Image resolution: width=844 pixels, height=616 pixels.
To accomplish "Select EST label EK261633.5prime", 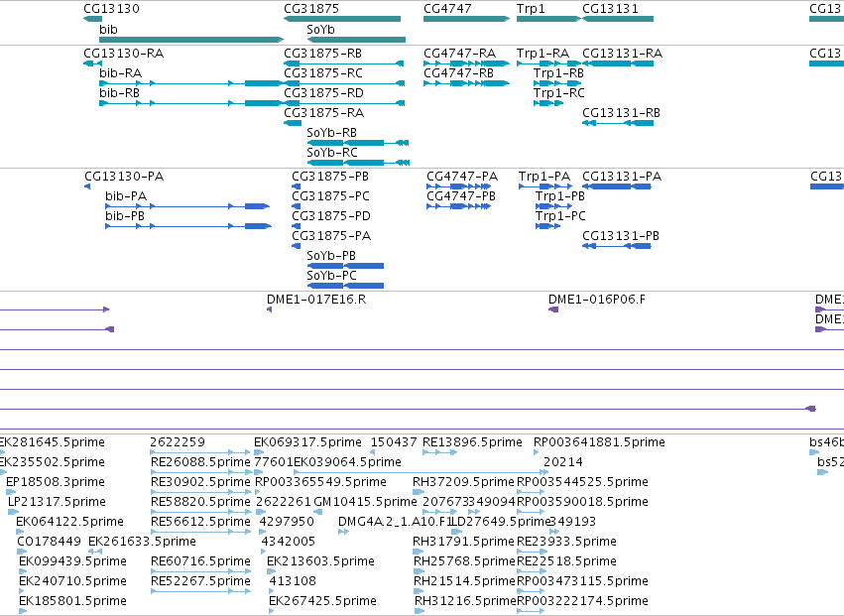I will click(x=142, y=542).
